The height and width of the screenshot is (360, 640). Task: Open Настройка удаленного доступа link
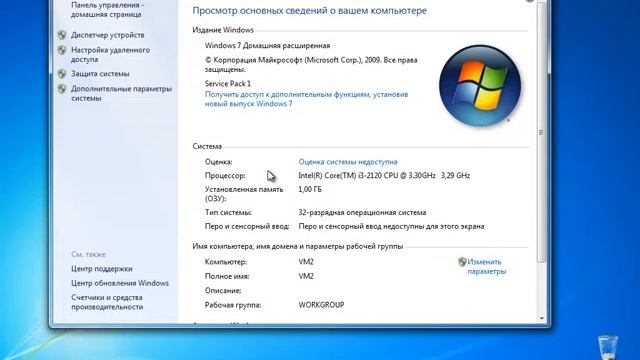coord(111,55)
